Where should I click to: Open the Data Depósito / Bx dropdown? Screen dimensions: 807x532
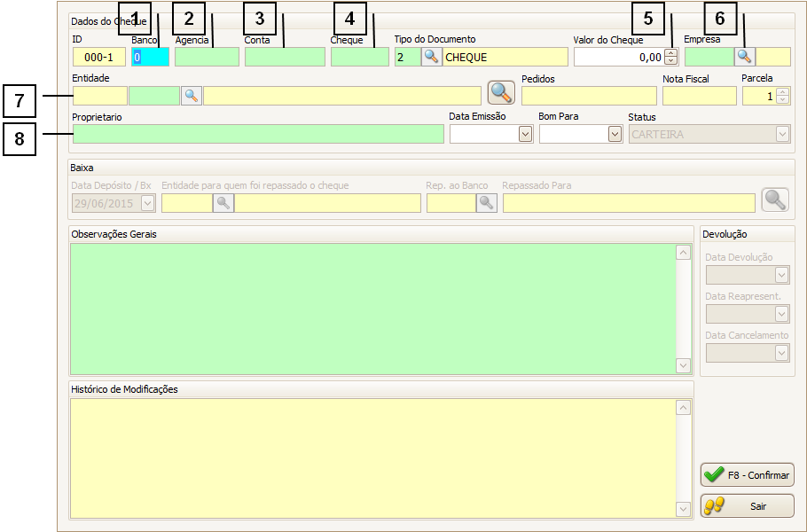pos(147,203)
